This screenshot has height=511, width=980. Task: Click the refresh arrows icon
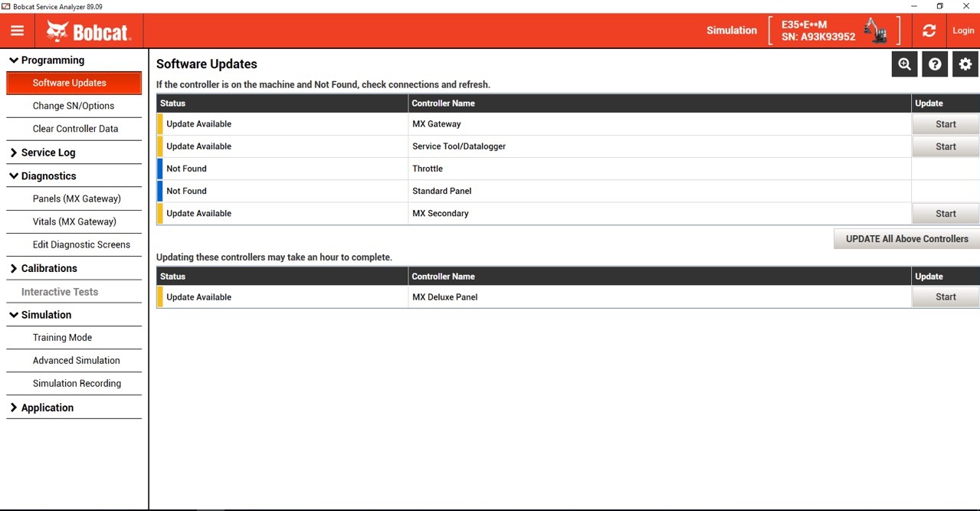tap(929, 31)
